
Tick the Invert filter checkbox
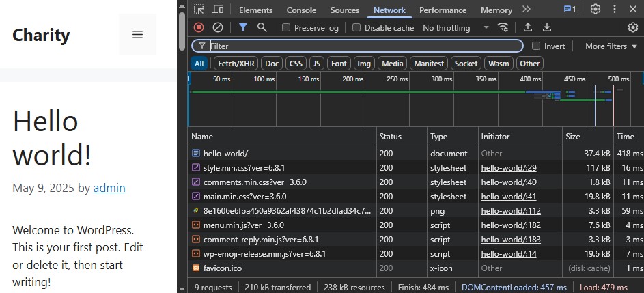536,46
